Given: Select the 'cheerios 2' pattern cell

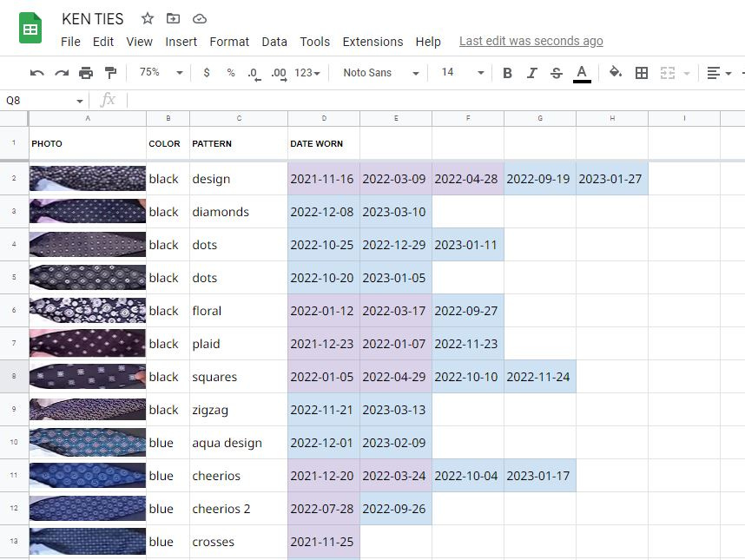Looking at the screenshot, I should pyautogui.click(x=239, y=508).
